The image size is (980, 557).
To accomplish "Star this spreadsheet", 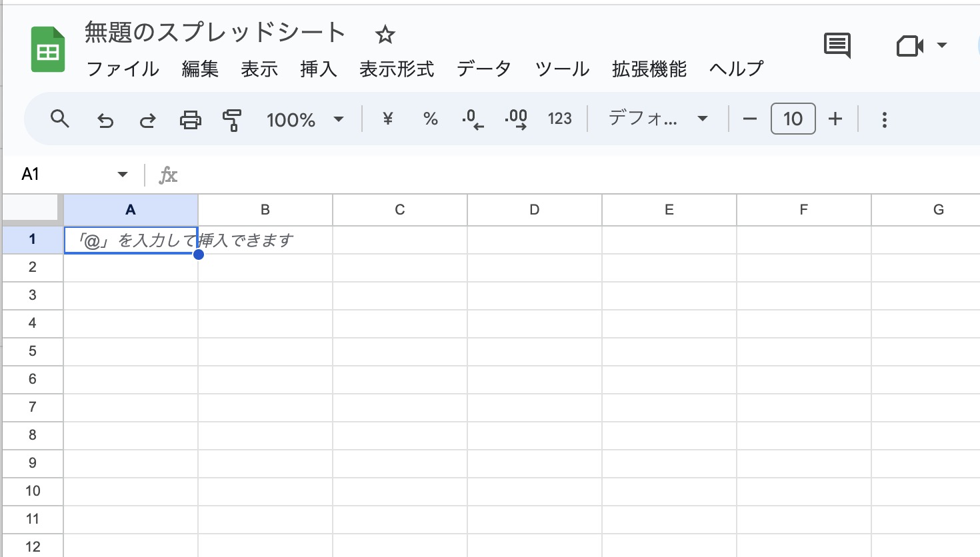I will tap(385, 35).
